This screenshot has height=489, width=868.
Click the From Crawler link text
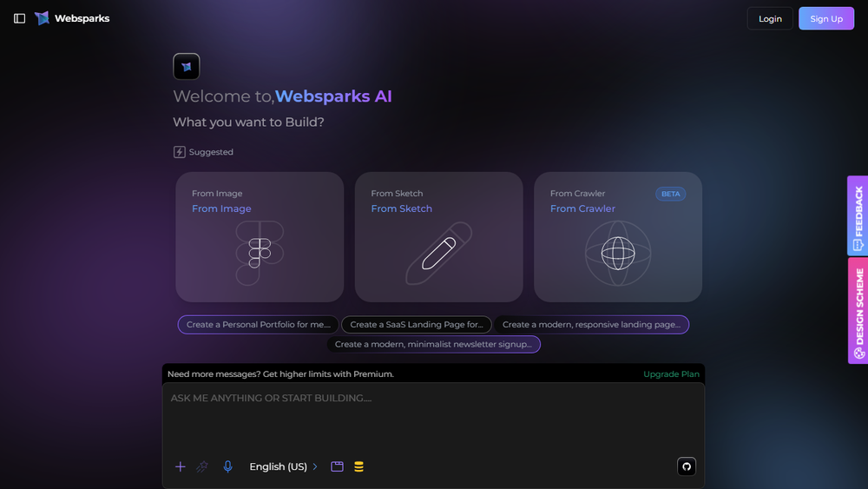pos(582,208)
